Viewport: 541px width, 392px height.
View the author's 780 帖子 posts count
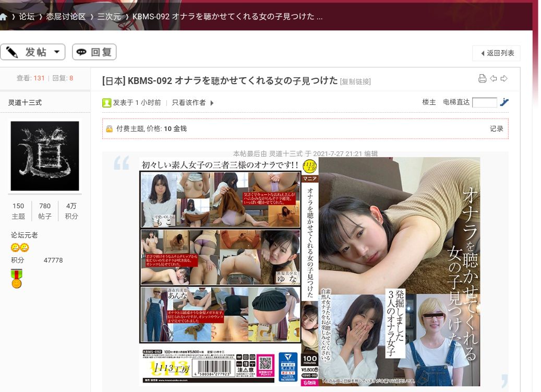tap(45, 211)
